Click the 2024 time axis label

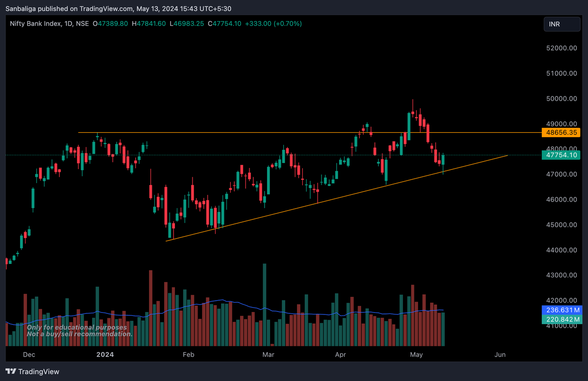[104, 354]
